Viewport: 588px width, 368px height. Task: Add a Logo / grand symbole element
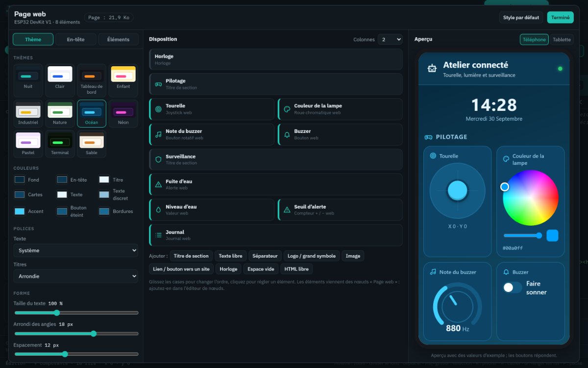(312, 256)
